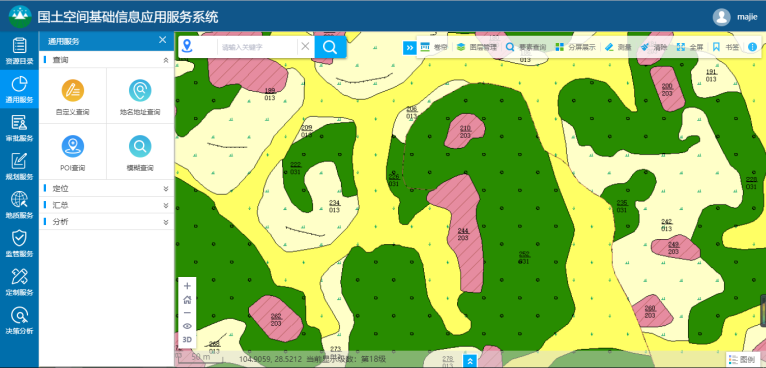Click map parcel label 189 013

(270, 94)
